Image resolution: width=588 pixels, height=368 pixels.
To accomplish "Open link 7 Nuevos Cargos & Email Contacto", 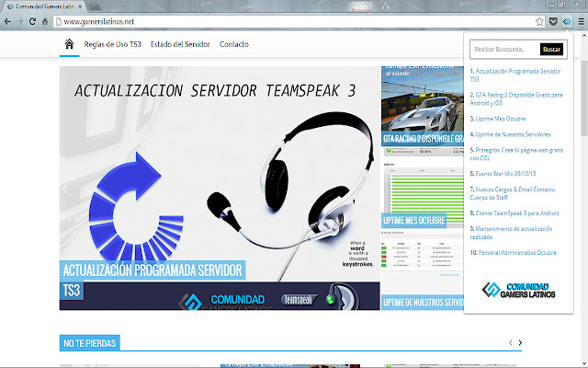I will (513, 193).
